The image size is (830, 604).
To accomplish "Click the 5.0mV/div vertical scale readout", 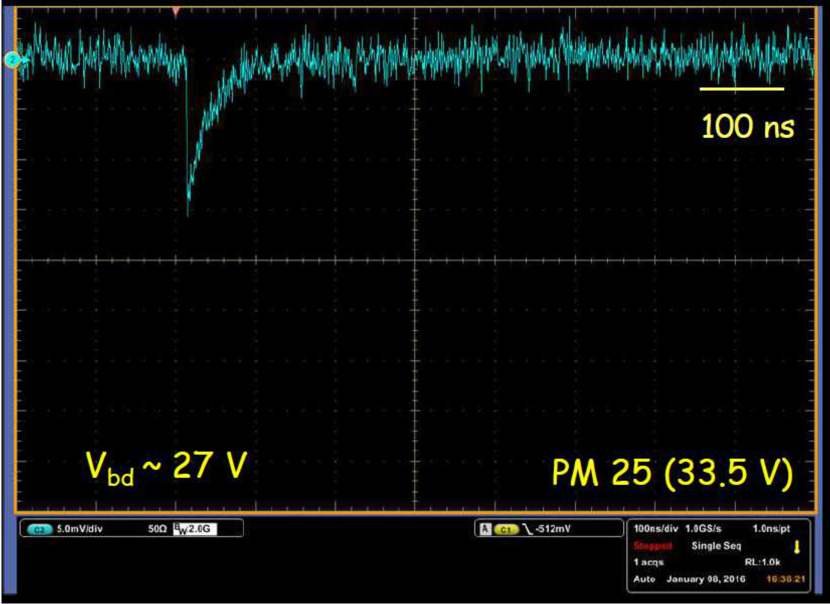I will (x=80, y=529).
